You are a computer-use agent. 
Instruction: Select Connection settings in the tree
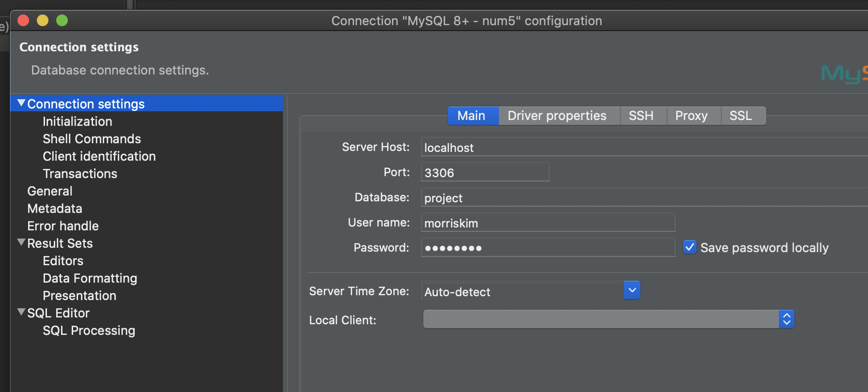86,104
